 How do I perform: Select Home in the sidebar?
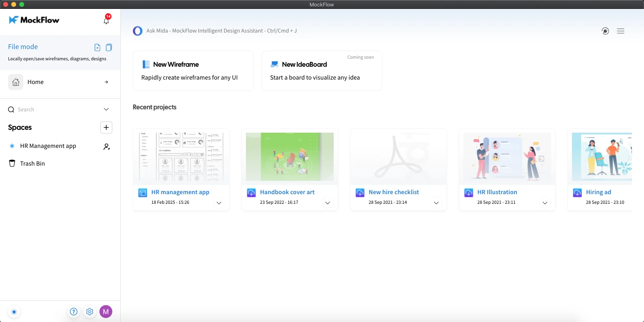pos(60,82)
